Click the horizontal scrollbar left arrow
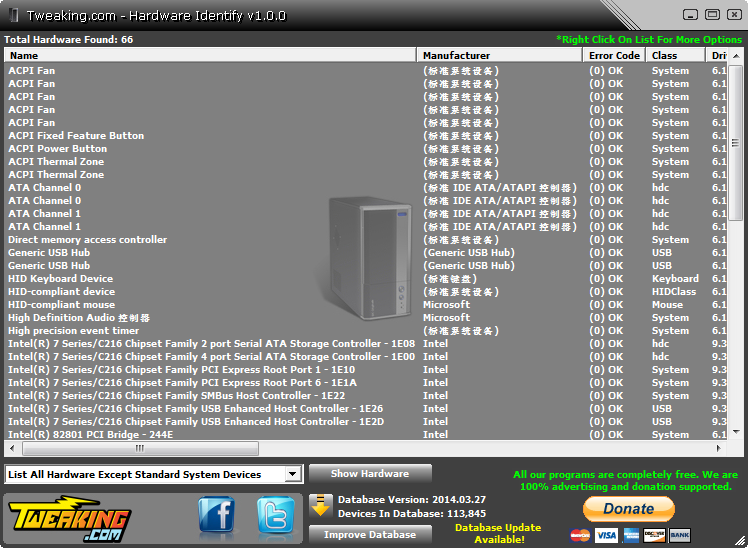The width and height of the screenshot is (748, 548). pyautogui.click(x=12, y=448)
